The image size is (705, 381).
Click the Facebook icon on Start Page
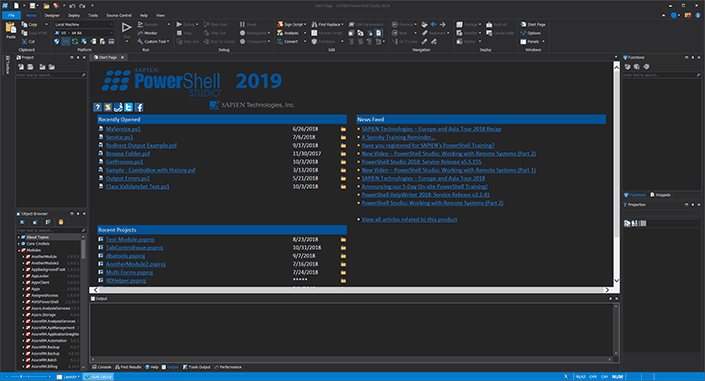click(x=139, y=107)
